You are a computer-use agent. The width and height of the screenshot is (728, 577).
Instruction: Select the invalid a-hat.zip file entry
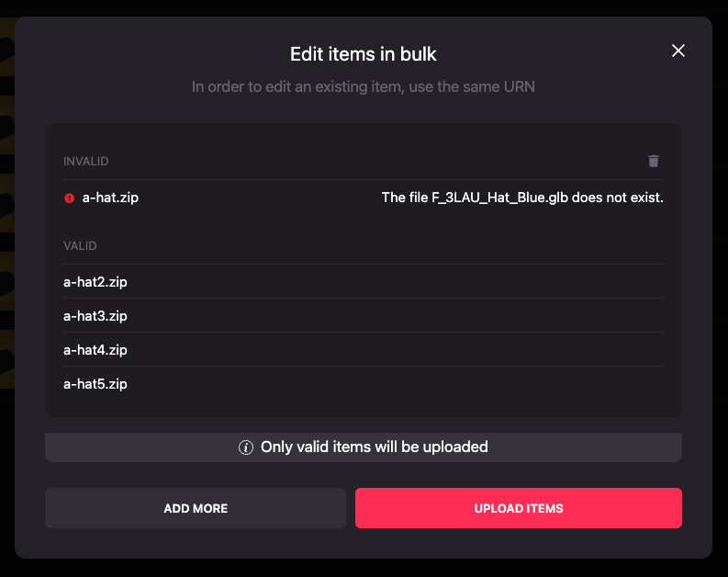[110, 198]
